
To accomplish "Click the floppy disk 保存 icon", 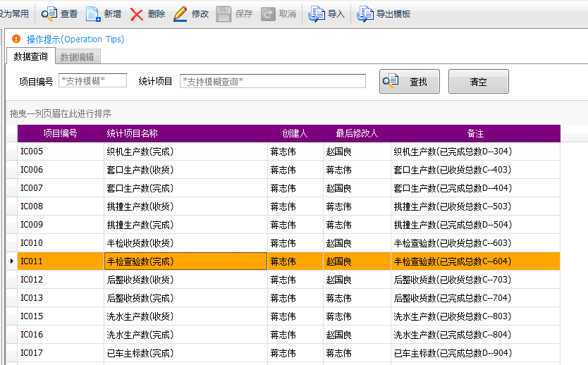I will (223, 14).
